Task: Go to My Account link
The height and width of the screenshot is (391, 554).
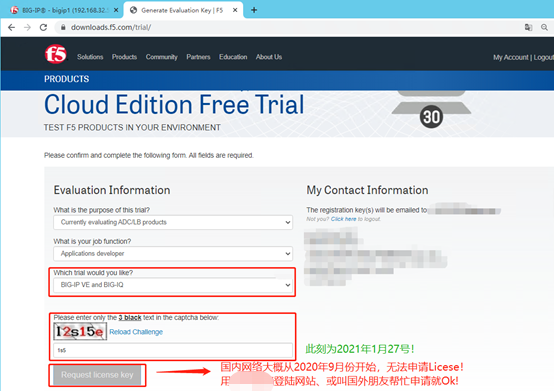Action: coord(511,57)
